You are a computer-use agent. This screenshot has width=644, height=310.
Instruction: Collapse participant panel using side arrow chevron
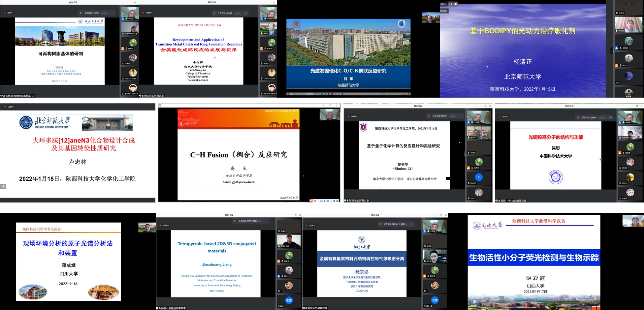(611, 51)
